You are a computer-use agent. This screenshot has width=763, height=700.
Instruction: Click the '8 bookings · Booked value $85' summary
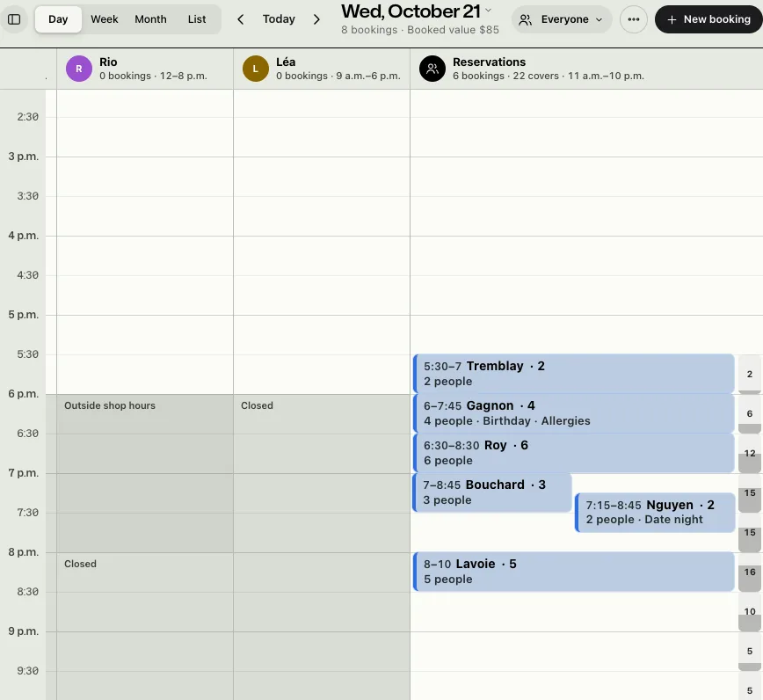coord(420,30)
